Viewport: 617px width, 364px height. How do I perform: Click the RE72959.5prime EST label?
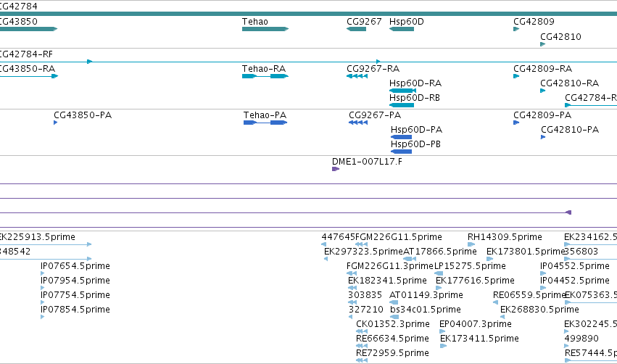392,353
